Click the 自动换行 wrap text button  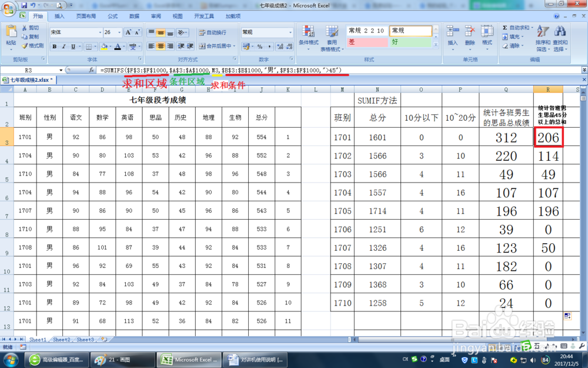(213, 32)
